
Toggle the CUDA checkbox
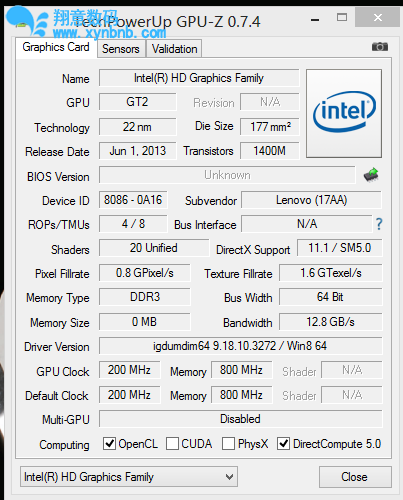point(172,444)
